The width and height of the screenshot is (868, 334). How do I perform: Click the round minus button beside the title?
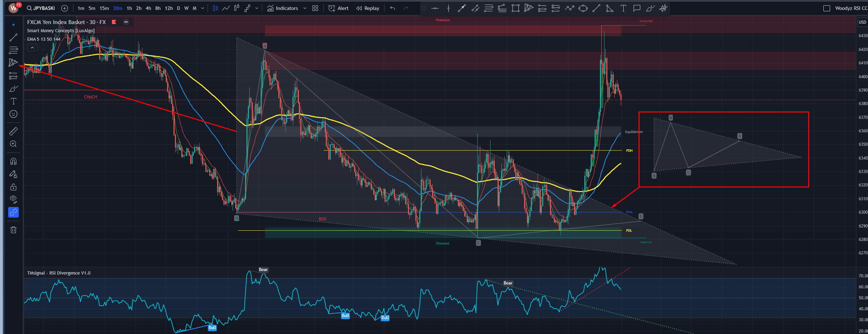(126, 22)
